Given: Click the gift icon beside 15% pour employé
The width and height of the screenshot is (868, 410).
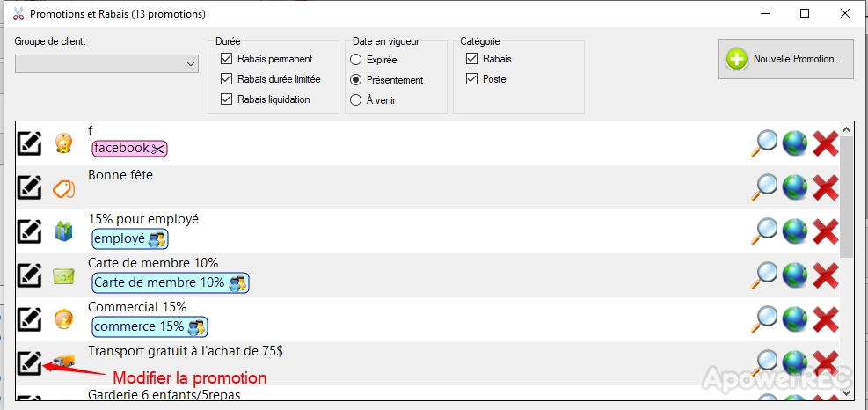Looking at the screenshot, I should pyautogui.click(x=63, y=231).
